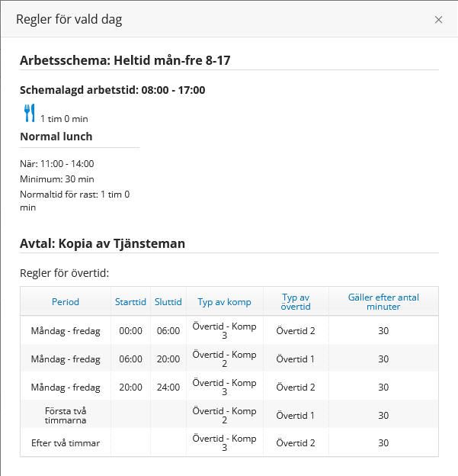Click the Minimum: 30 min text
Viewport: 458px width, 476px height.
57,178
